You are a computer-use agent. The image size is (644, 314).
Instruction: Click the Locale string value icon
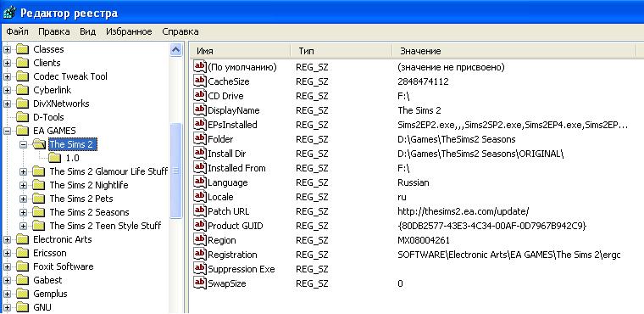[x=200, y=196]
